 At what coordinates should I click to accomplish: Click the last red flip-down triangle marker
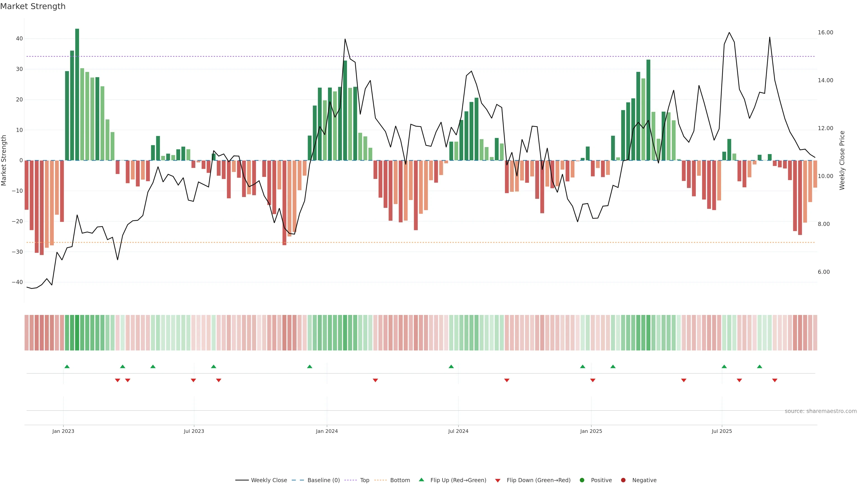pyautogui.click(x=775, y=380)
